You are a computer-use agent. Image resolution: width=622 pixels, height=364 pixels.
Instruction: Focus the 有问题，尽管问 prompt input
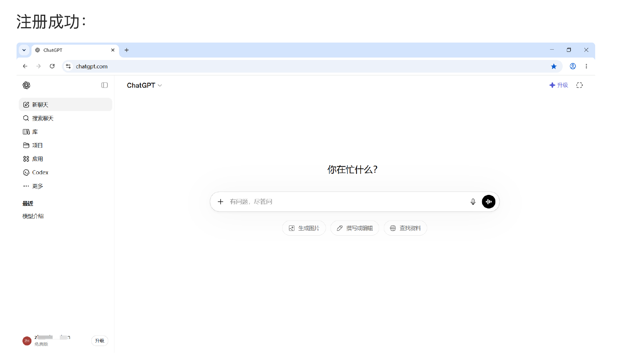pyautogui.click(x=346, y=201)
